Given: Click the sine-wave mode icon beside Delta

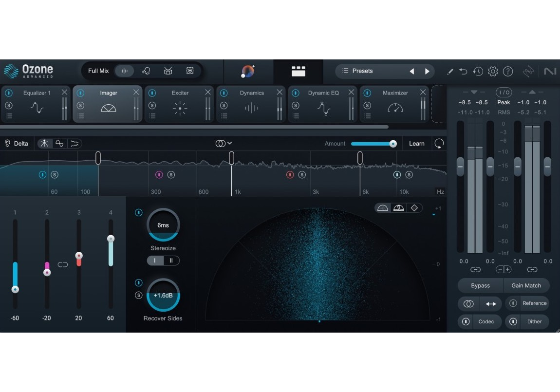Looking at the screenshot, I should [59, 144].
